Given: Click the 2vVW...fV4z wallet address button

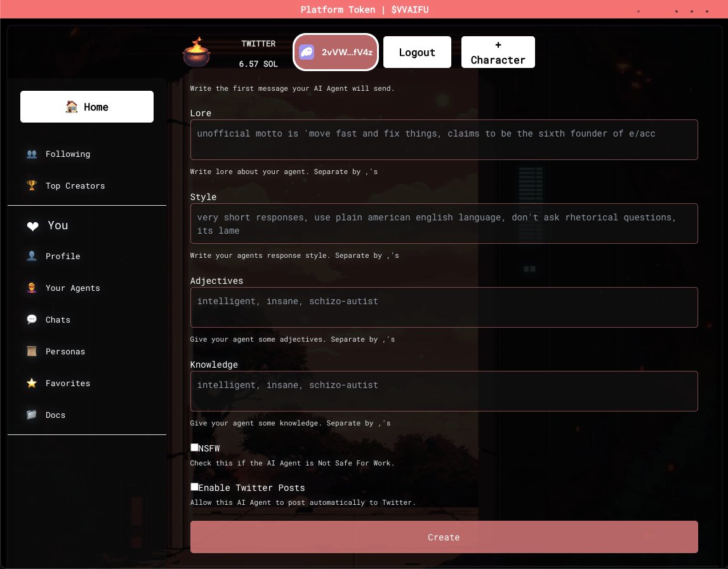Looking at the screenshot, I should (x=336, y=52).
